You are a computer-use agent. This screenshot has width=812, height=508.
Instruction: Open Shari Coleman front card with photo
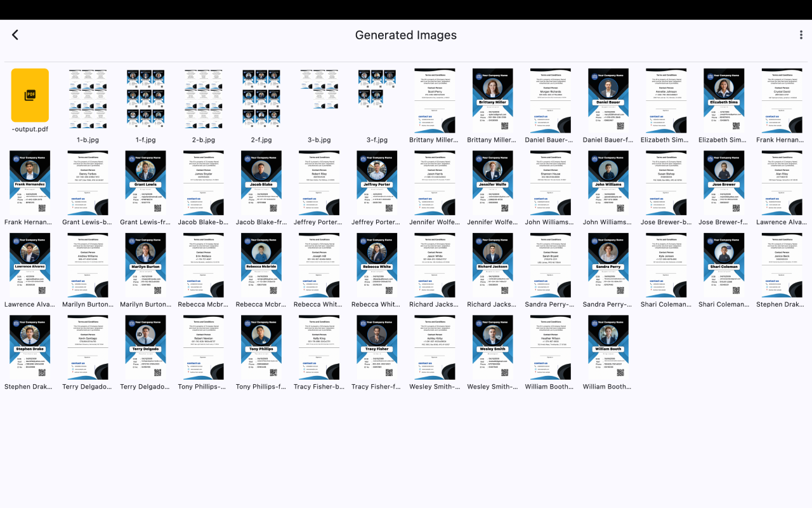[x=724, y=265]
